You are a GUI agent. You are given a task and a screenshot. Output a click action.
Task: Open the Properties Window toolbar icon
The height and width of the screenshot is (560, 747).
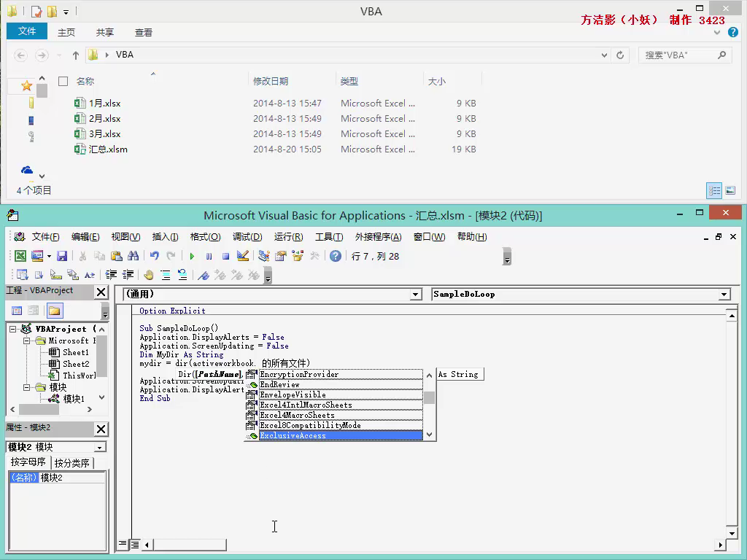click(x=281, y=256)
